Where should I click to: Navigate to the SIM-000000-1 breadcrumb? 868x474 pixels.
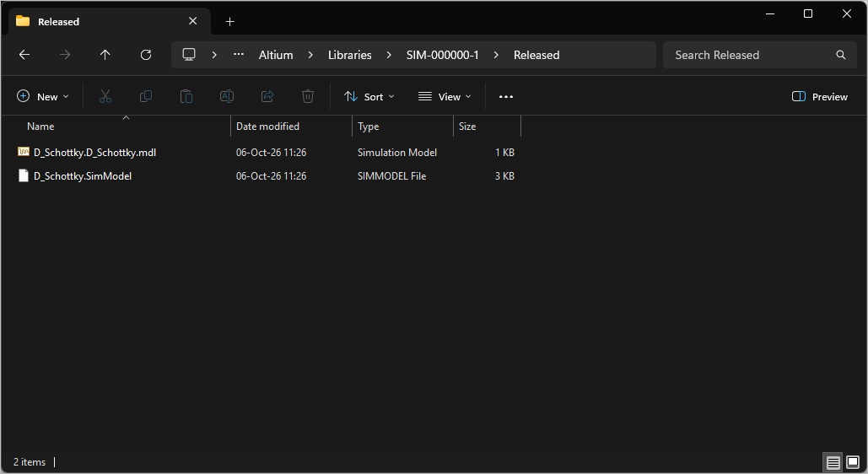(x=442, y=55)
